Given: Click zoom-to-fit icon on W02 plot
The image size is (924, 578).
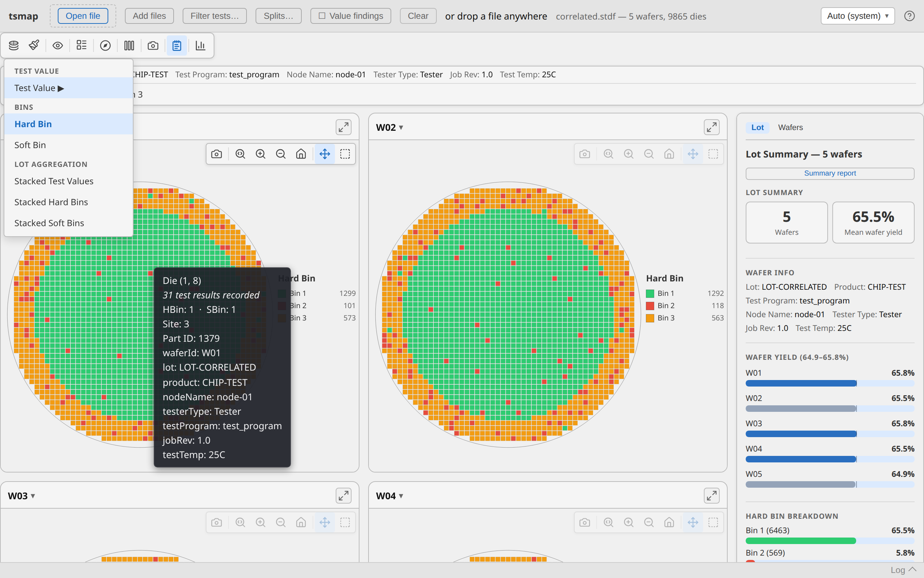Looking at the screenshot, I should (608, 154).
